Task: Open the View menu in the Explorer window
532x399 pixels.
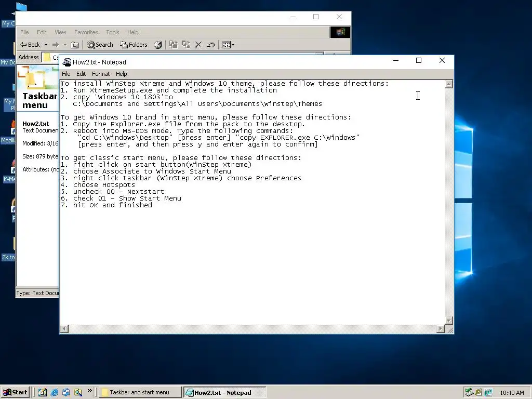Action: click(60, 32)
